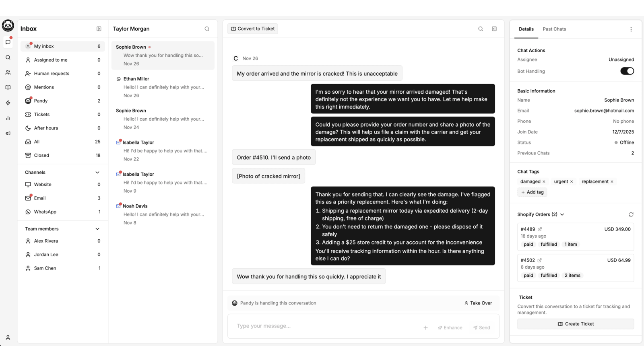Refresh the Shopify Orders list
The width and height of the screenshot is (644, 362).
631,214
